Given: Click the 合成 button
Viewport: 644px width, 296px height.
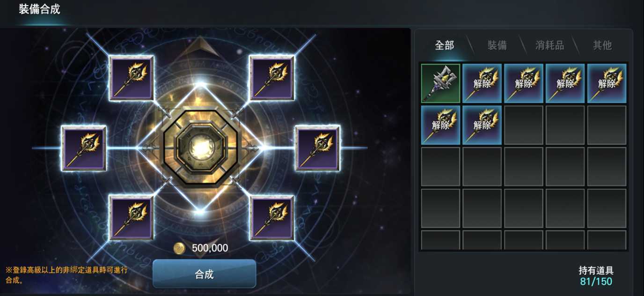Looking at the screenshot, I should point(205,274).
